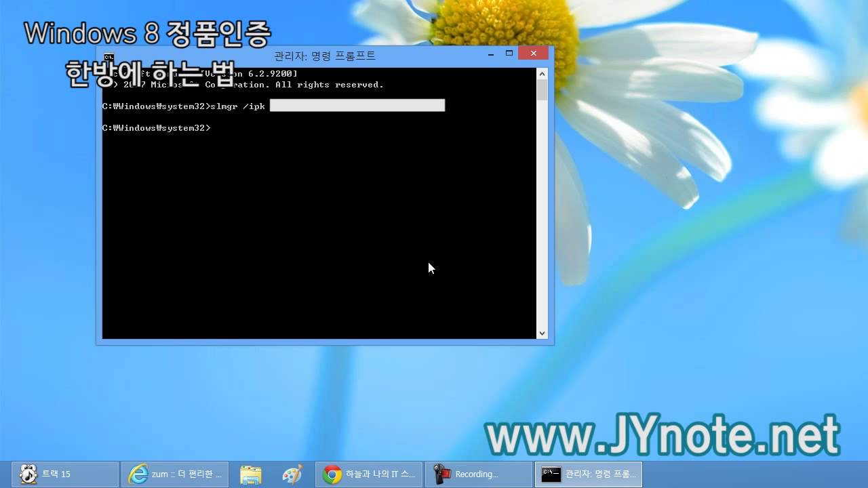Open the 트랙 15 taskbar item
The width and height of the screenshot is (868, 488).
(x=65, y=474)
